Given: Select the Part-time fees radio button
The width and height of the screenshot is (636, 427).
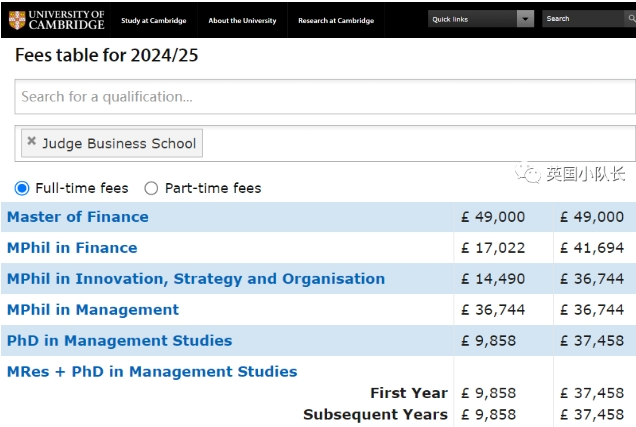Looking at the screenshot, I should [x=151, y=188].
